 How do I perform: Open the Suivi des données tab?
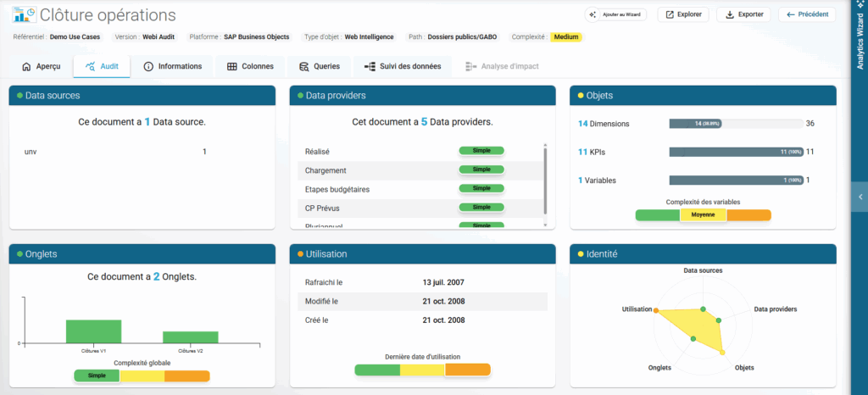pos(403,66)
